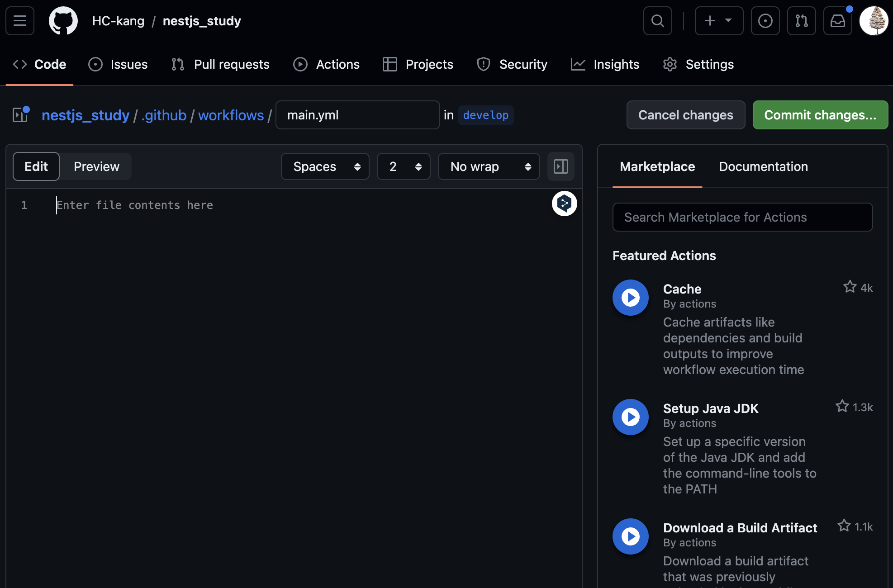Image resolution: width=893 pixels, height=588 pixels.
Task: Select the Documentation tab
Action: (x=763, y=166)
